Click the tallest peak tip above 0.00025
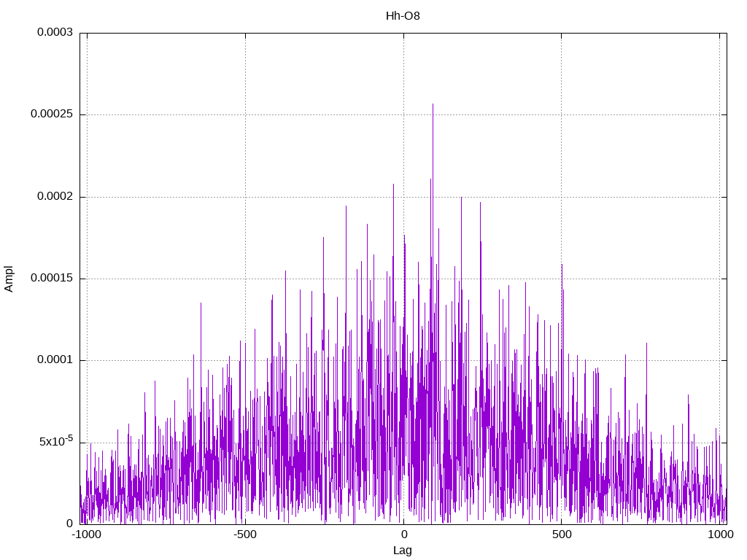This screenshot has height=560, width=747. point(433,104)
